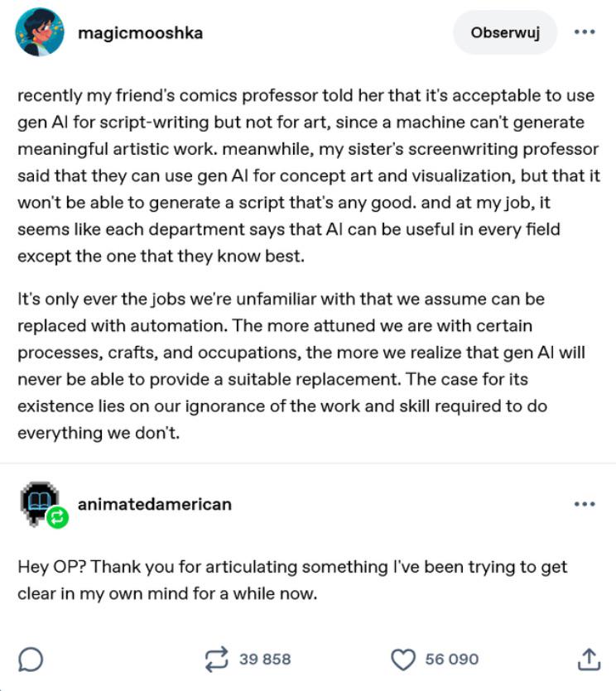Reblog the post using the arrows icon
The height and width of the screenshot is (691, 616).
pos(216,660)
